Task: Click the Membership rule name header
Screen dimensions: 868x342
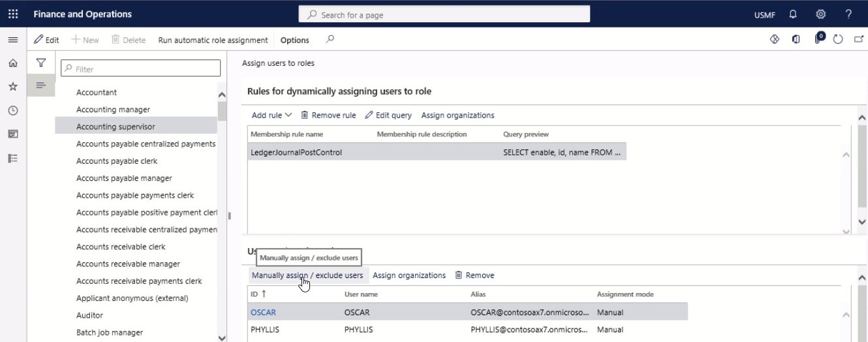Action: point(287,134)
